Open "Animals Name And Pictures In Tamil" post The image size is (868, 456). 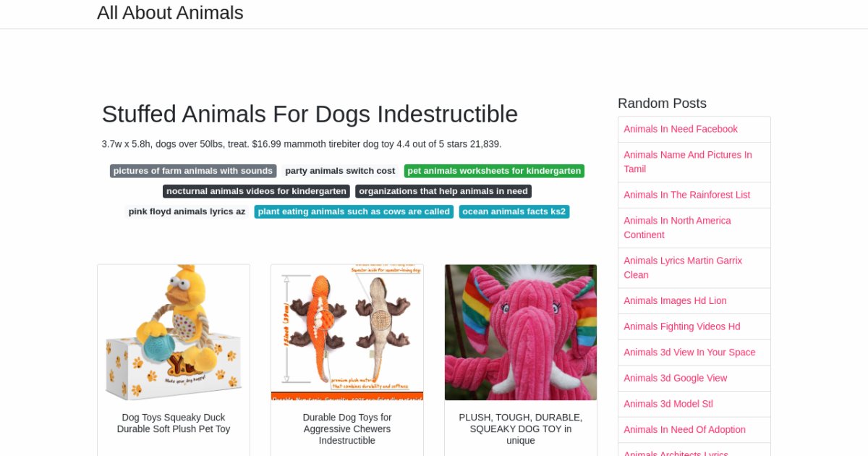687,161
